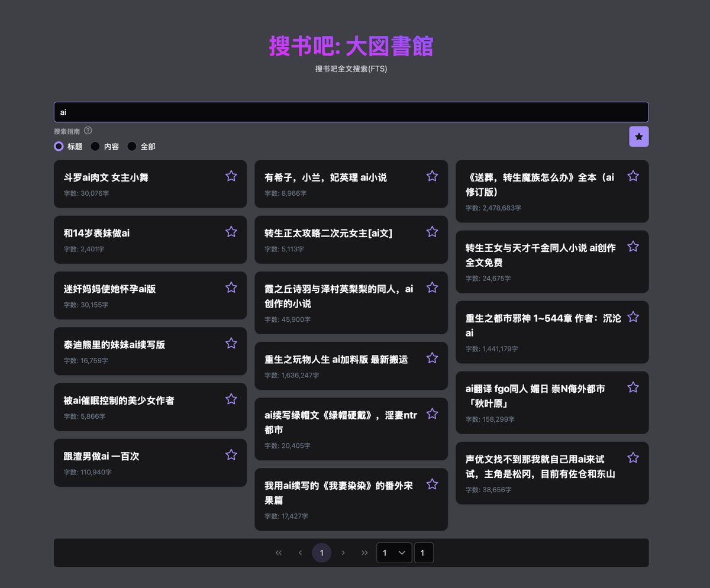The image size is (710, 588).
Task: Click the 搜索指南 label
Action: tap(66, 131)
